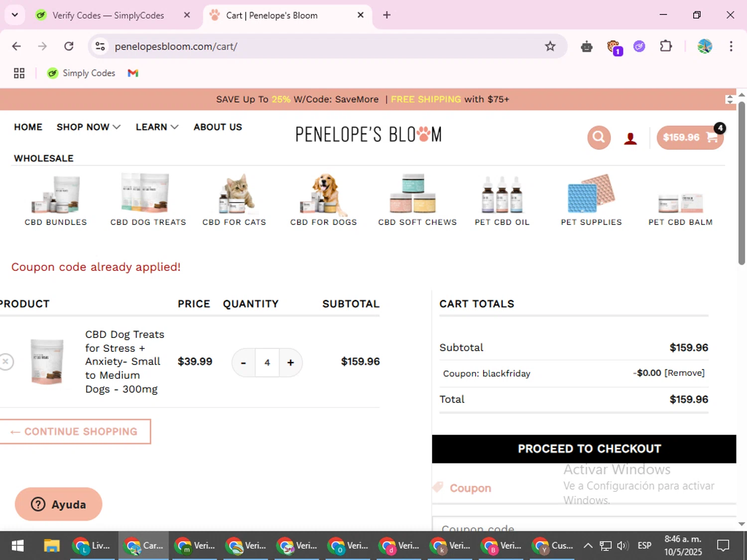Open the CBD Dog Treats category
The width and height of the screenshot is (747, 560).
point(148,200)
